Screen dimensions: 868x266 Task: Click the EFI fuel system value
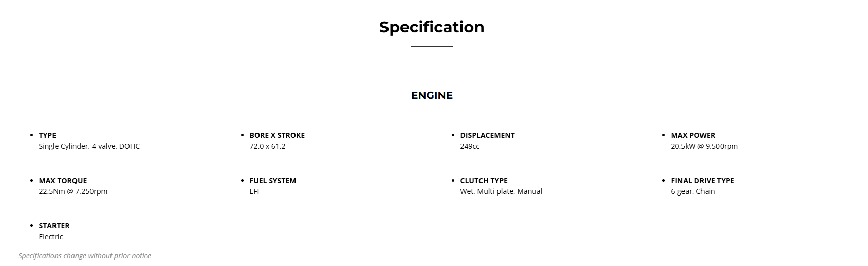[254, 191]
